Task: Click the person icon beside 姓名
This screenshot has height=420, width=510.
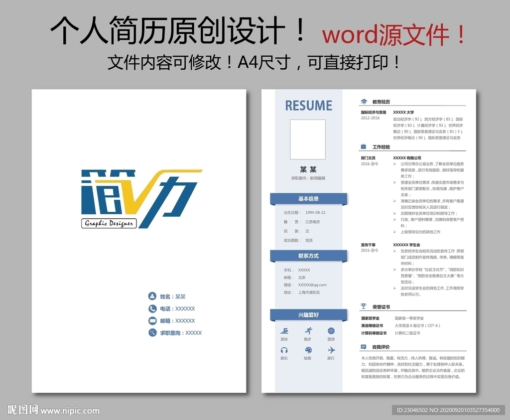Action: point(152,296)
